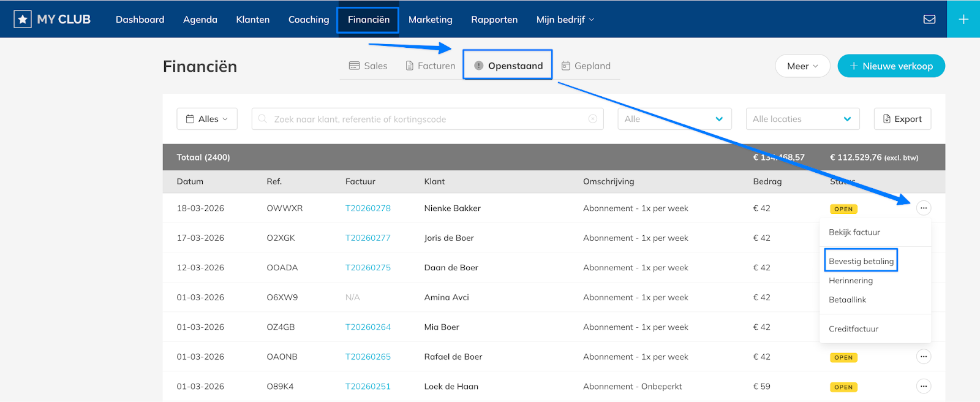
Task: Expand the Alles date filter dropdown
Action: pyautogui.click(x=207, y=119)
